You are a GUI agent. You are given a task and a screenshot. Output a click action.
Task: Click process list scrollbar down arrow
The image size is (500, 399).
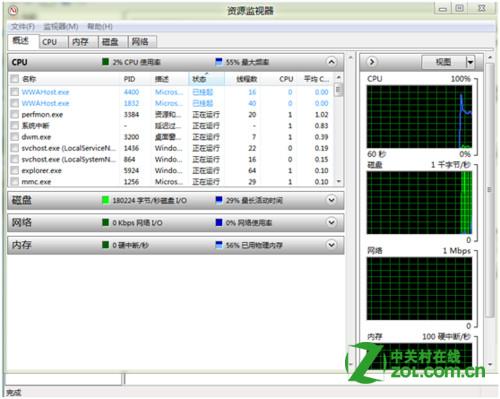point(339,182)
